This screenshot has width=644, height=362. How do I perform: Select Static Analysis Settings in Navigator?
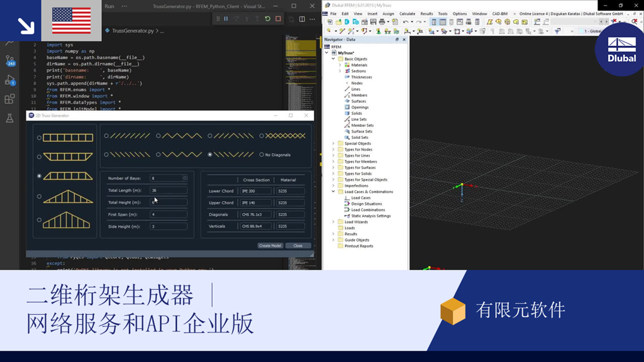click(371, 216)
